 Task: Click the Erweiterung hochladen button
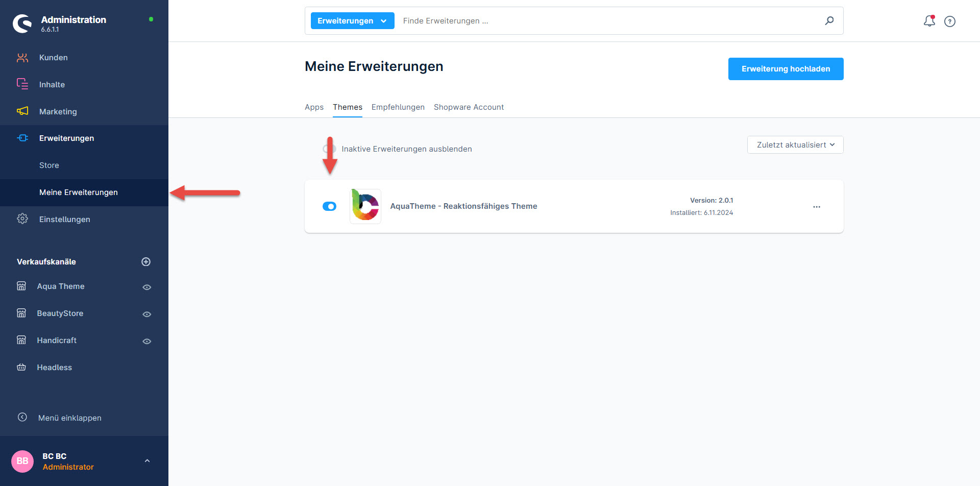click(x=785, y=69)
